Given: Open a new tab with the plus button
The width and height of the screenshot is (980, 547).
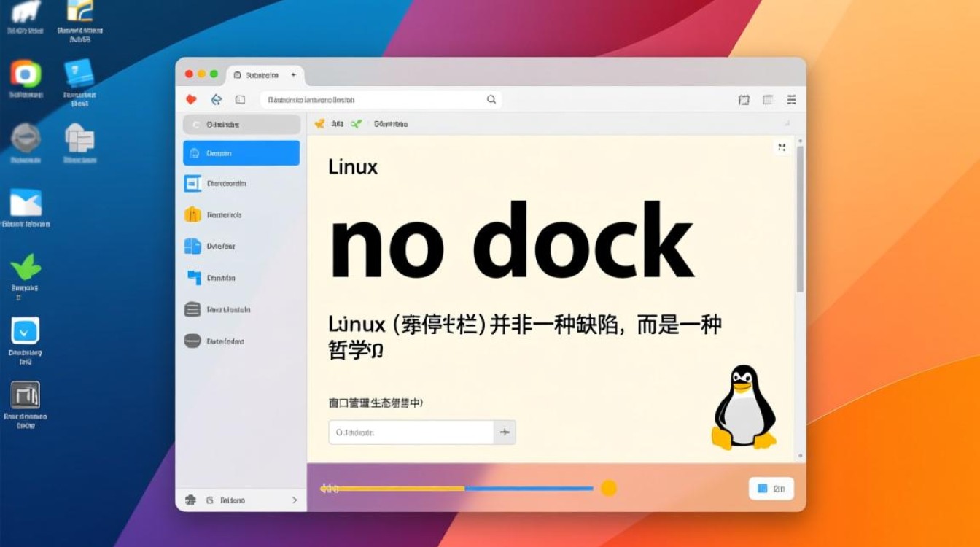Looking at the screenshot, I should click(292, 74).
